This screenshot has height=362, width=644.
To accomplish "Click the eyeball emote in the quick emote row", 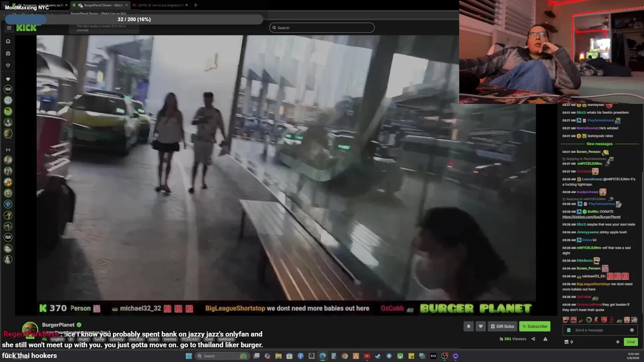I will [589, 320].
